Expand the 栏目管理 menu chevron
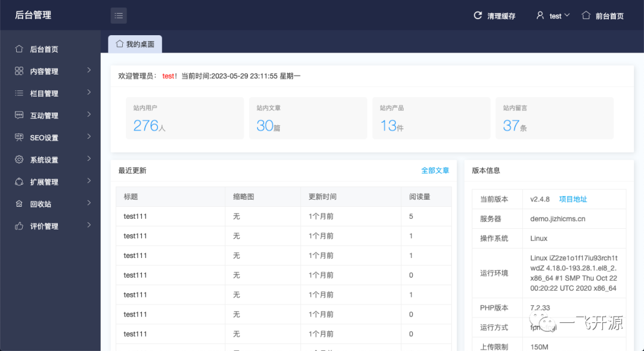644x351 pixels. [89, 93]
